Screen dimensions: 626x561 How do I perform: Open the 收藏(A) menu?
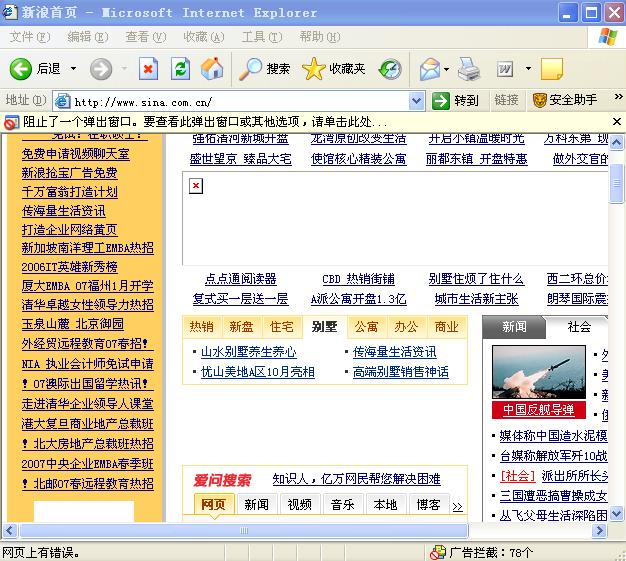tap(204, 37)
